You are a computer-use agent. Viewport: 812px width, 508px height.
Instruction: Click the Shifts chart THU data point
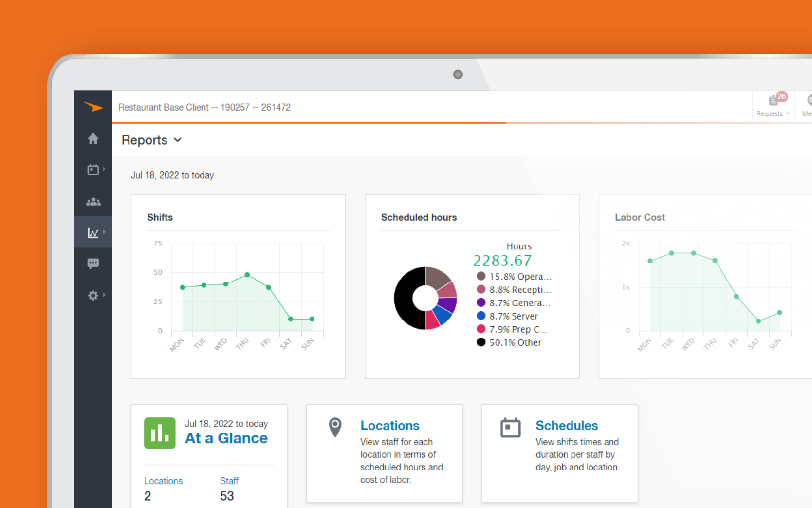click(247, 275)
